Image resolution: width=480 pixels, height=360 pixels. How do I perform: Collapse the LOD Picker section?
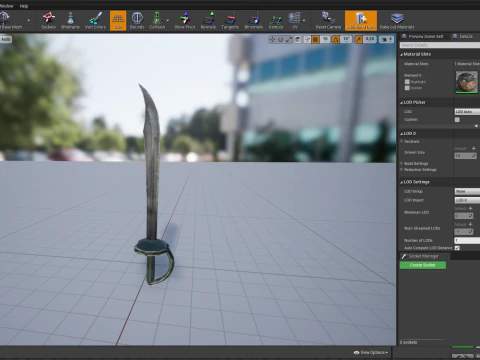(401, 102)
